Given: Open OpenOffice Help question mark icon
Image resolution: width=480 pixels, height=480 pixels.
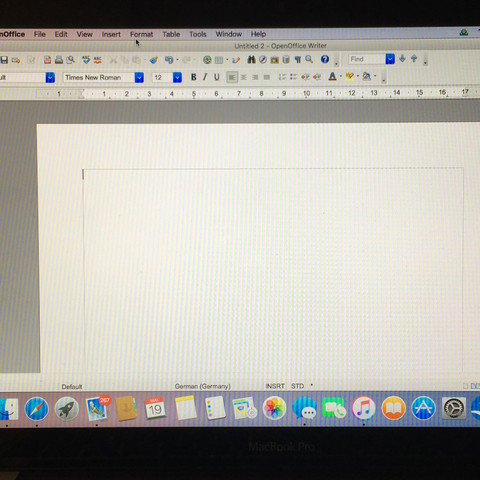Looking at the screenshot, I should coord(325,59).
